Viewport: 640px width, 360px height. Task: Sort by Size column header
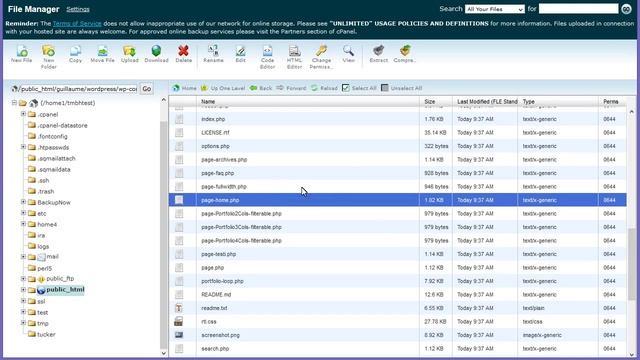tap(436, 102)
